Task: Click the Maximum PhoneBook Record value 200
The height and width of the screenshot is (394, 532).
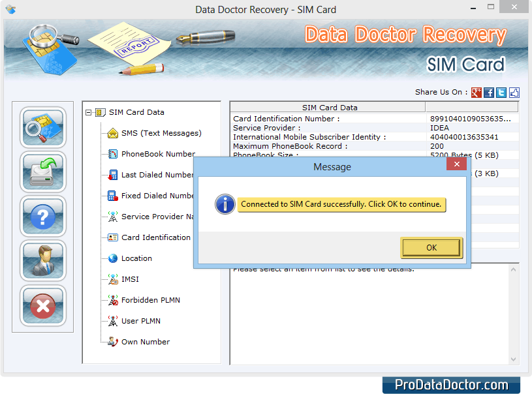Action: [437, 146]
